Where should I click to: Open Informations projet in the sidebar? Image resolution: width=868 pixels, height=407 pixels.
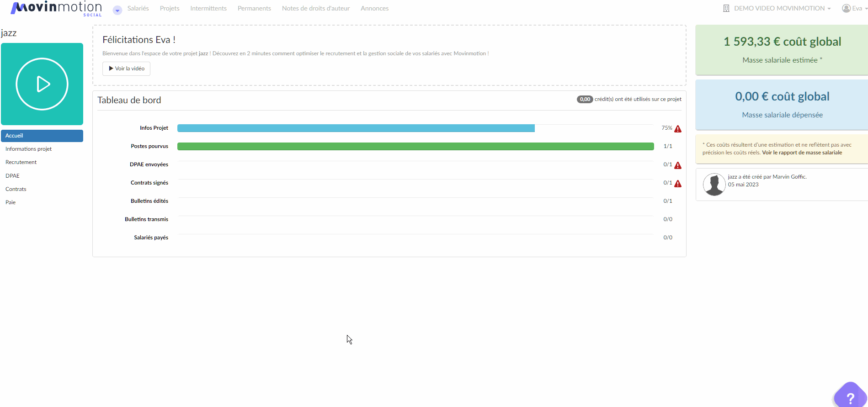(x=28, y=149)
